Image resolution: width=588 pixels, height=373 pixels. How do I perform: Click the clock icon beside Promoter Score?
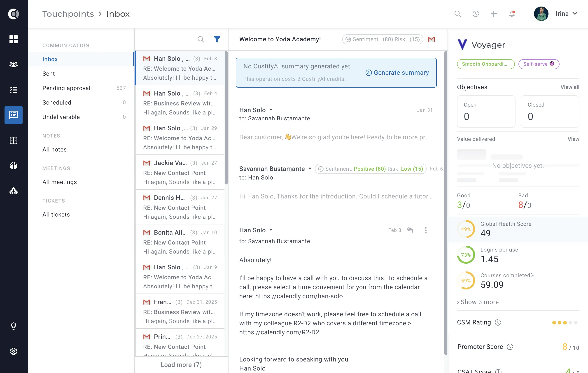510,347
